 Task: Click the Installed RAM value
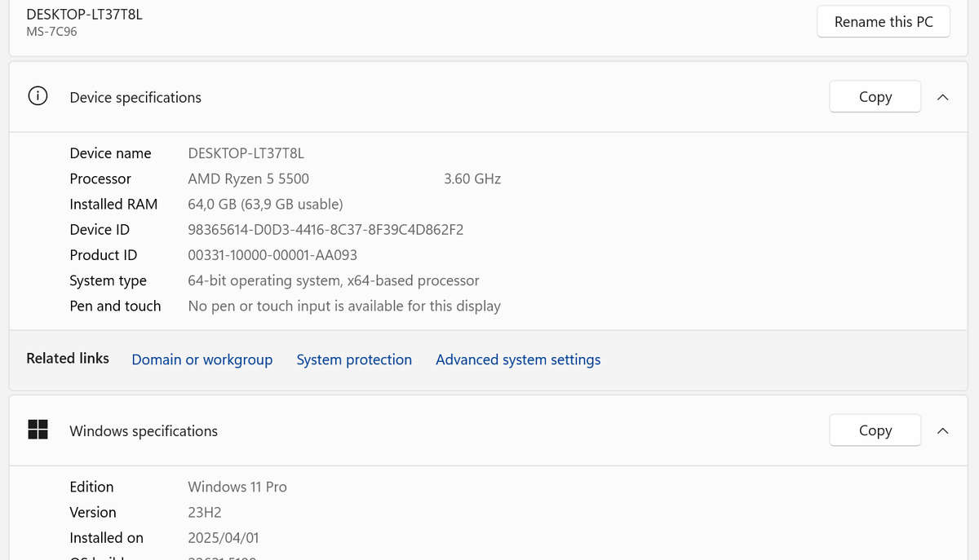click(265, 204)
